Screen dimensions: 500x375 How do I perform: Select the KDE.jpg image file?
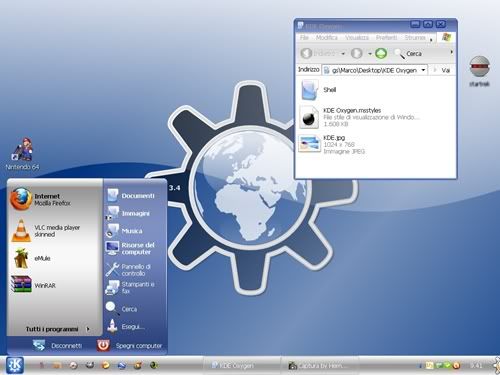(x=332, y=144)
